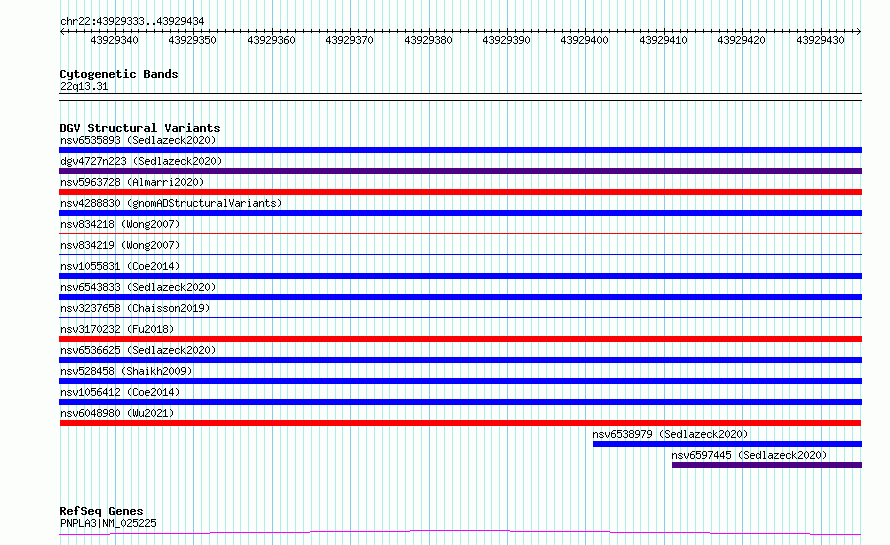The width and height of the screenshot is (890, 545).
Task: Select the thin red line under nsv834218
Action: pos(460,233)
